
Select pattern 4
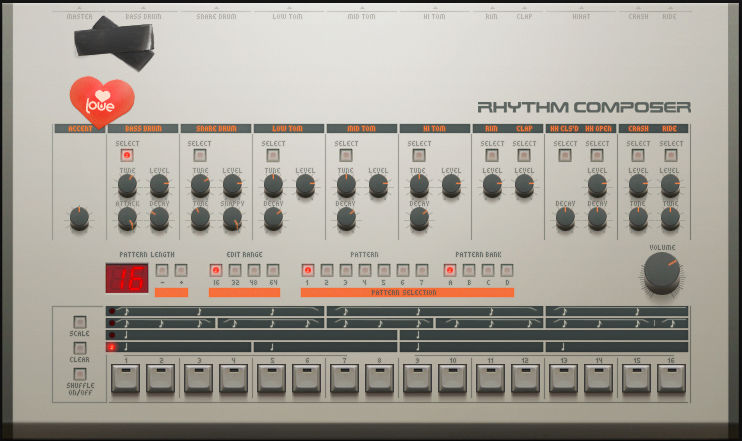(364, 270)
